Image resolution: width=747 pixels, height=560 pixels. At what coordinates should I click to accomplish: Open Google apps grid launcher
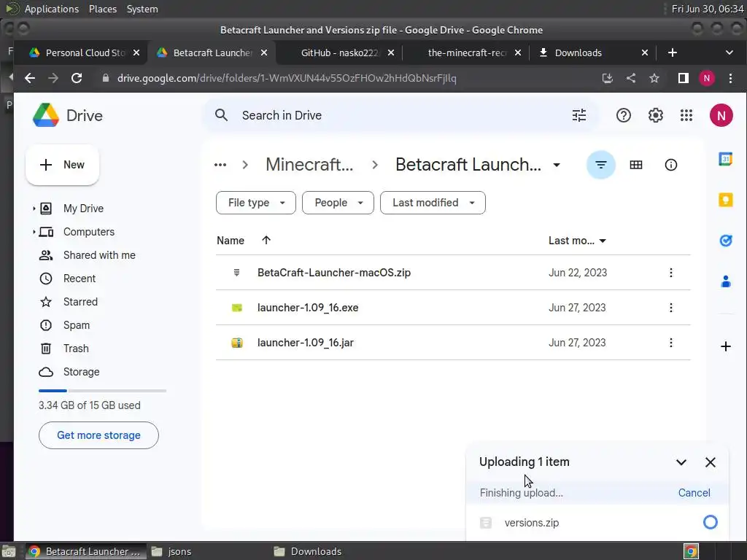point(686,115)
